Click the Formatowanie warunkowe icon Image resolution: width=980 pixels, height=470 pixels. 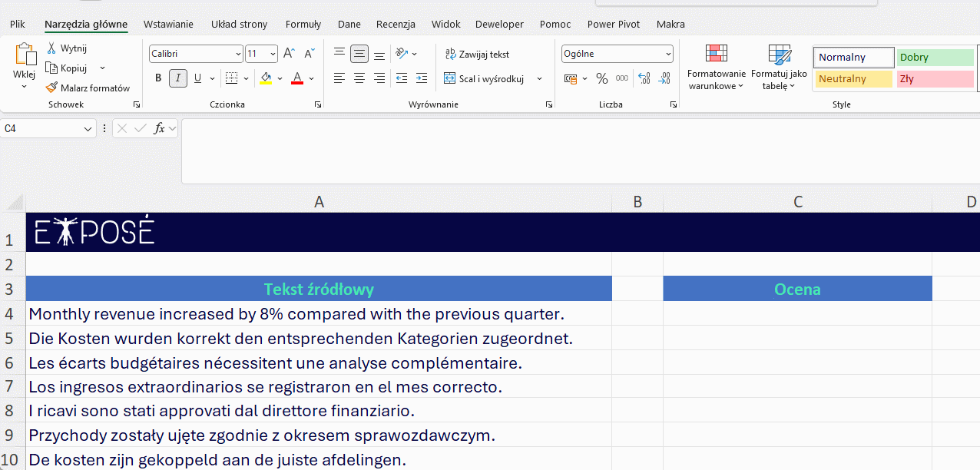tap(716, 54)
